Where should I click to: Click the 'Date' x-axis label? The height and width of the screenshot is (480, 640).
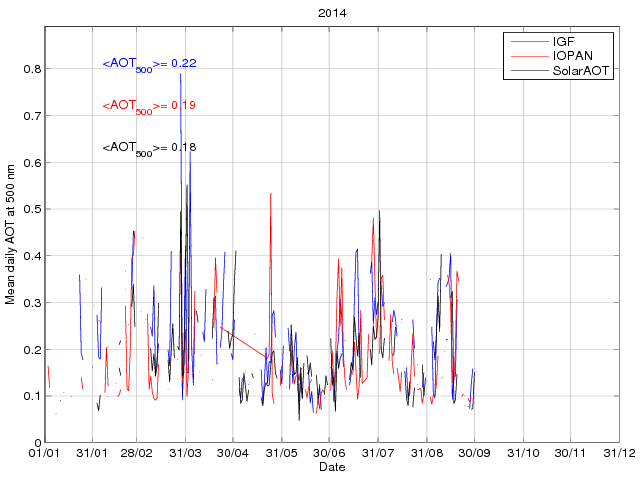[332, 467]
